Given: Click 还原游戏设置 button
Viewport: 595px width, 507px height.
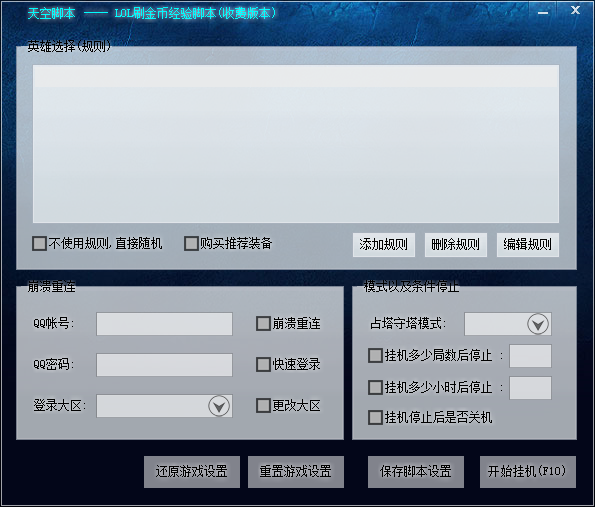Looking at the screenshot, I should [192, 472].
